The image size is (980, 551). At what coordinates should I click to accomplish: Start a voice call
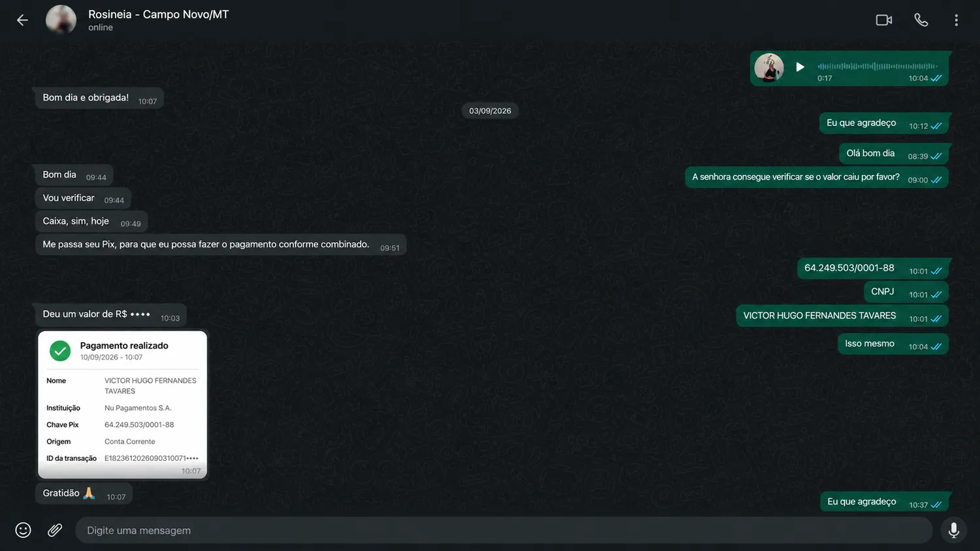[x=921, y=20]
